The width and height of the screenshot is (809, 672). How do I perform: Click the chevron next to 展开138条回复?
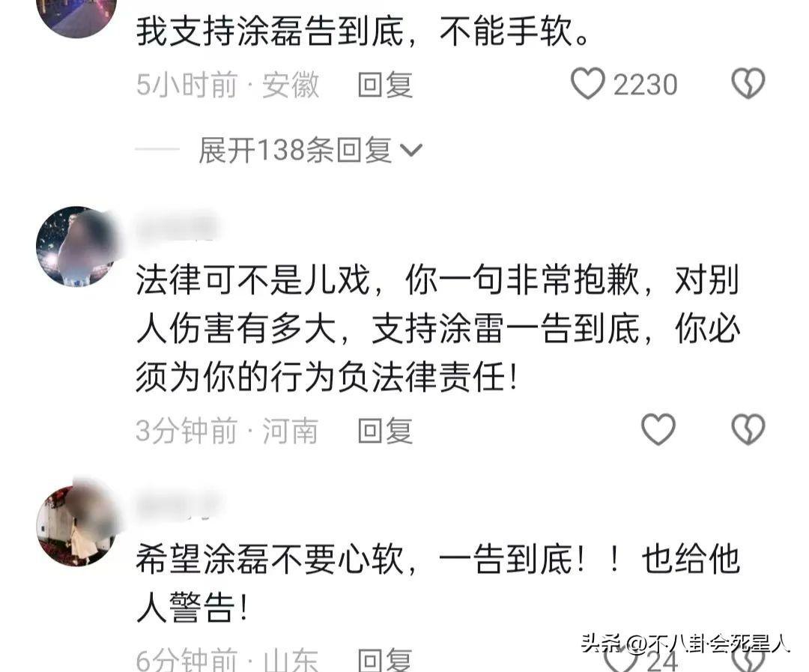click(x=411, y=151)
